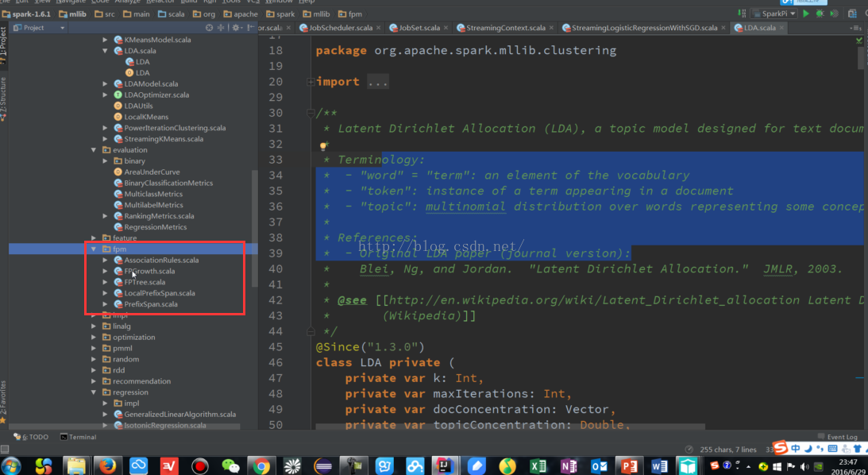Toggle the Structure side tool window
The width and height of the screenshot is (868, 475).
pyautogui.click(x=3, y=99)
